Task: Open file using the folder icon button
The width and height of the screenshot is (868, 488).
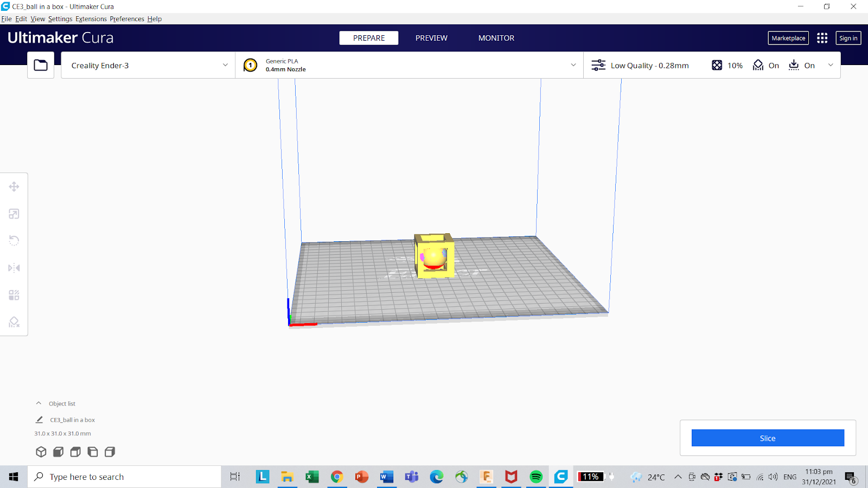Action: pyautogui.click(x=41, y=65)
